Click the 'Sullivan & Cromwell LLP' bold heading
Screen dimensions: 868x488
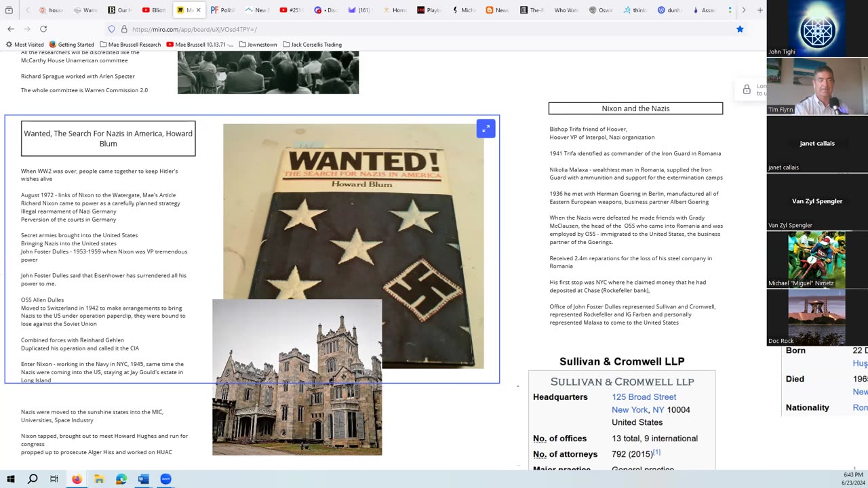(x=622, y=361)
